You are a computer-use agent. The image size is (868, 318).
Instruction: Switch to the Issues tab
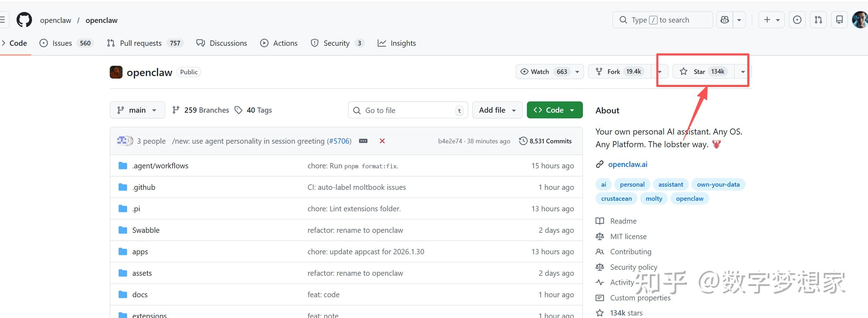click(x=62, y=43)
